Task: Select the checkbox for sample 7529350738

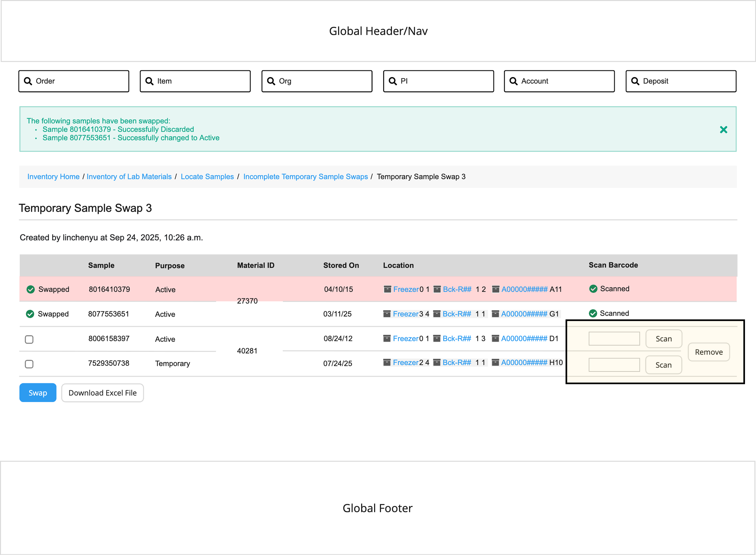Action: point(29,364)
